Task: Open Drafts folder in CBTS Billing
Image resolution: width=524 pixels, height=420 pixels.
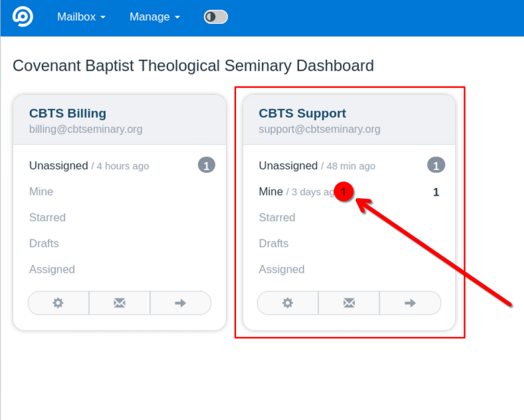Action: (x=44, y=243)
